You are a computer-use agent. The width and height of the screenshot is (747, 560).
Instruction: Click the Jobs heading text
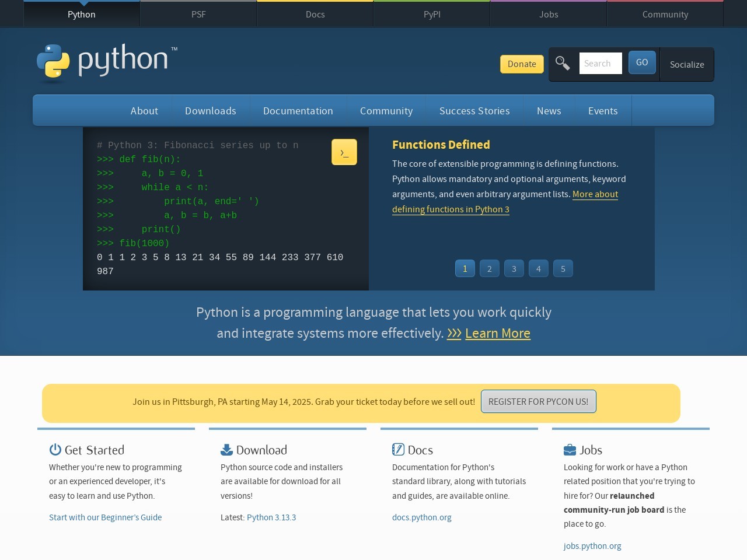click(591, 450)
